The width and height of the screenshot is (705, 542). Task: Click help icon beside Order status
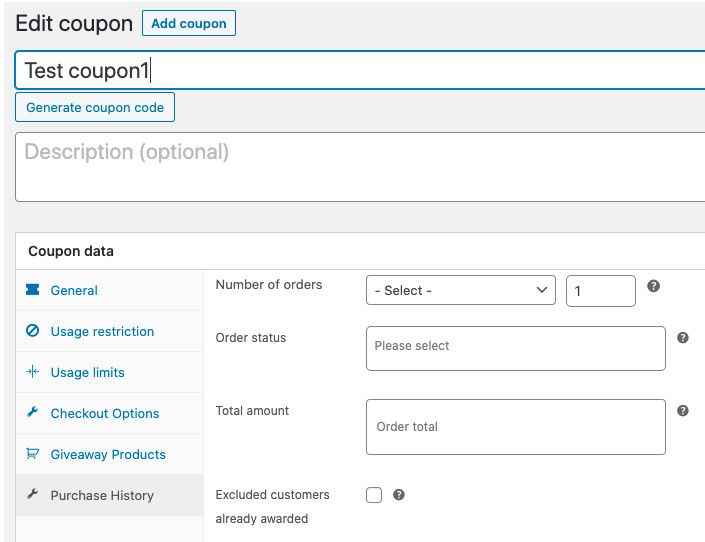point(683,338)
